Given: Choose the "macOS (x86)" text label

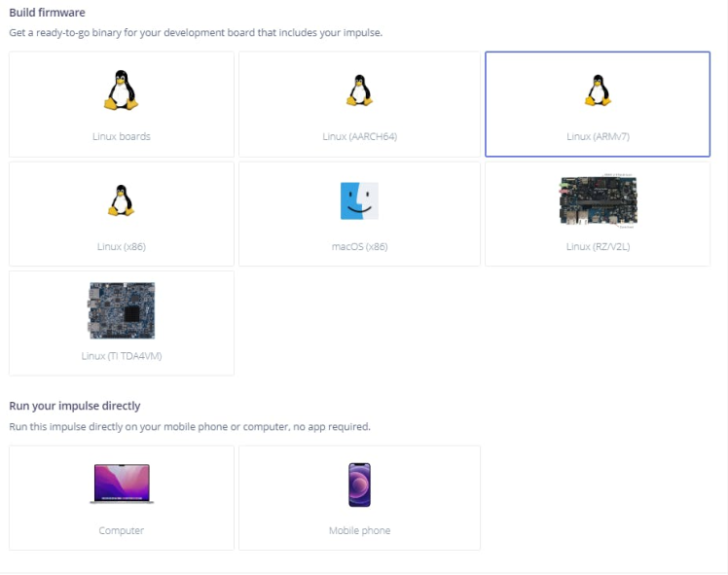Looking at the screenshot, I should click(x=359, y=246).
